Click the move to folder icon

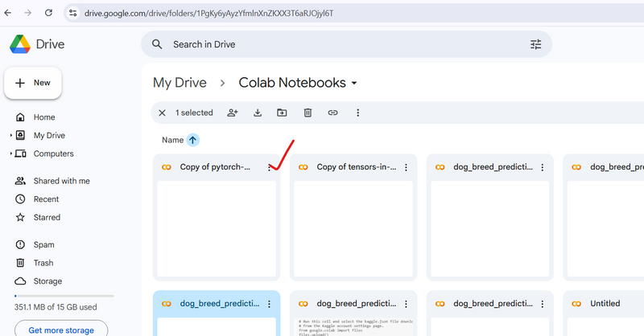282,113
